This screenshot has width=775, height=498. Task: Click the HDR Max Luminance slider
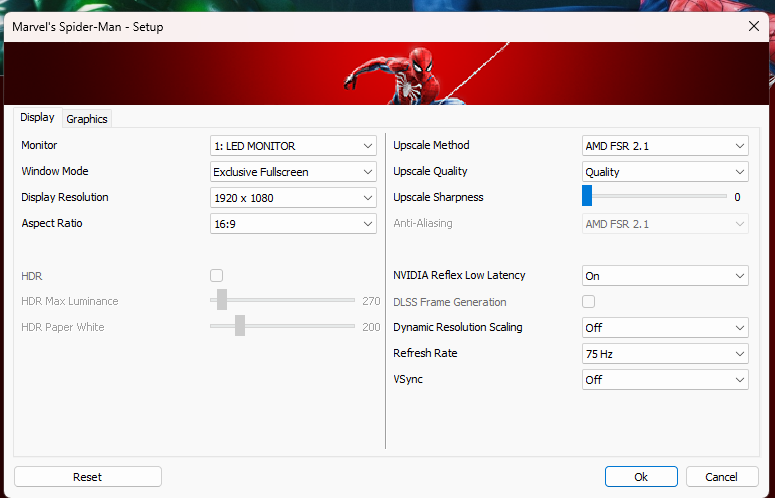coord(282,300)
